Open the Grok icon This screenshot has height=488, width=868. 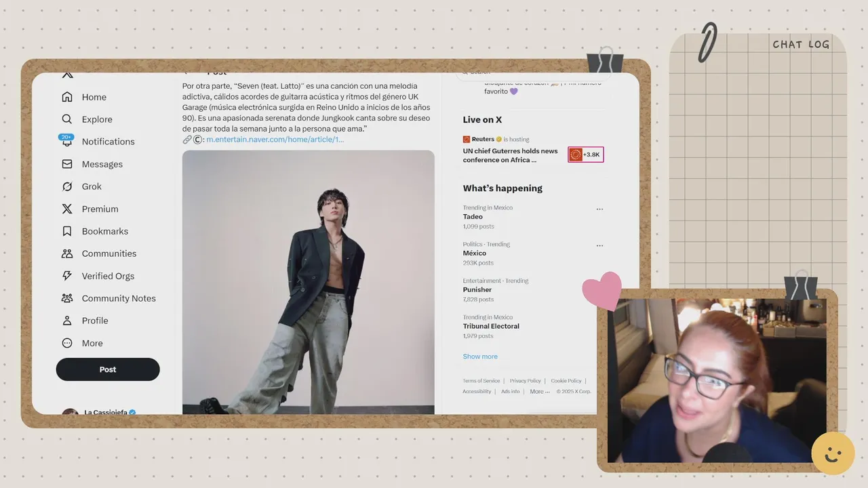pyautogui.click(x=67, y=186)
